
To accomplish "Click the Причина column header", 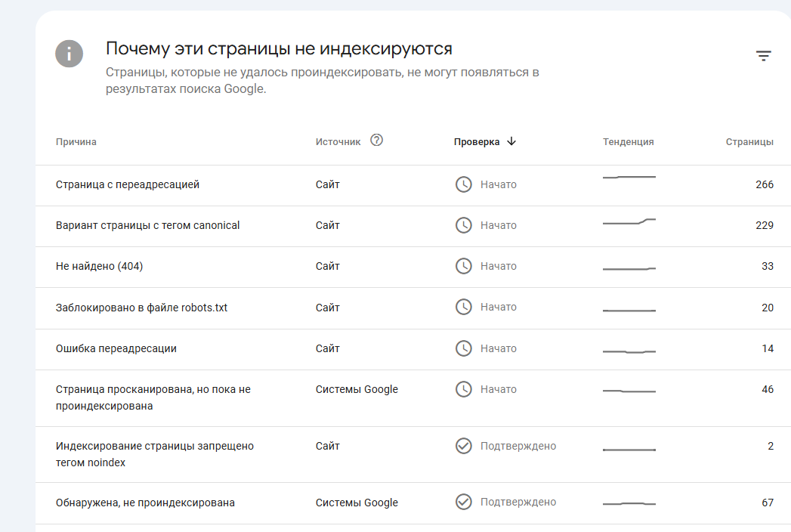I will [x=76, y=142].
